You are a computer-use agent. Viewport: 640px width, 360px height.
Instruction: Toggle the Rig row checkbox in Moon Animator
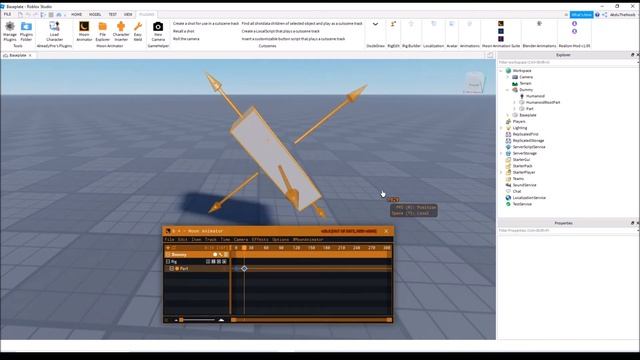(x=168, y=262)
